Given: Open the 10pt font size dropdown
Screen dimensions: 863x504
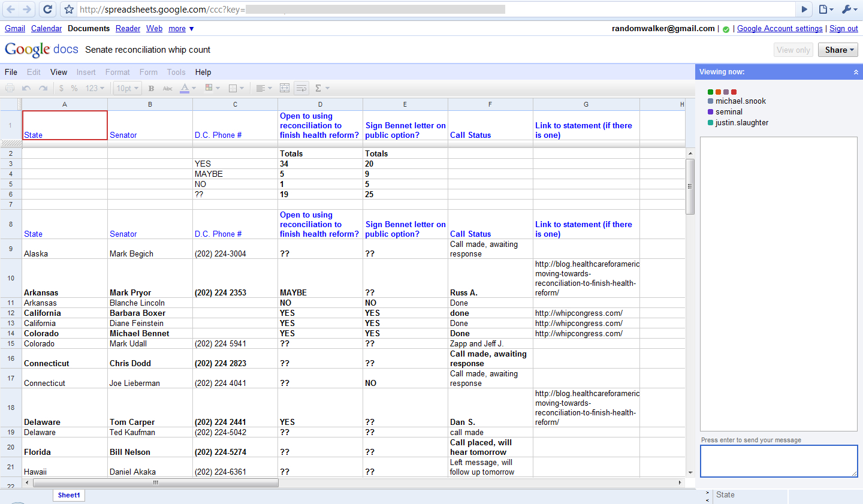Looking at the screenshot, I should 127,88.
